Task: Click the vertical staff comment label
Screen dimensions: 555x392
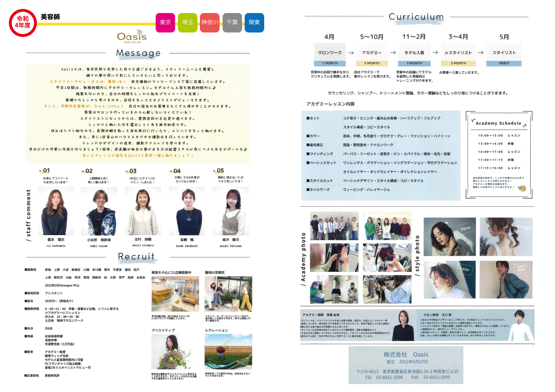Action: coord(29,215)
